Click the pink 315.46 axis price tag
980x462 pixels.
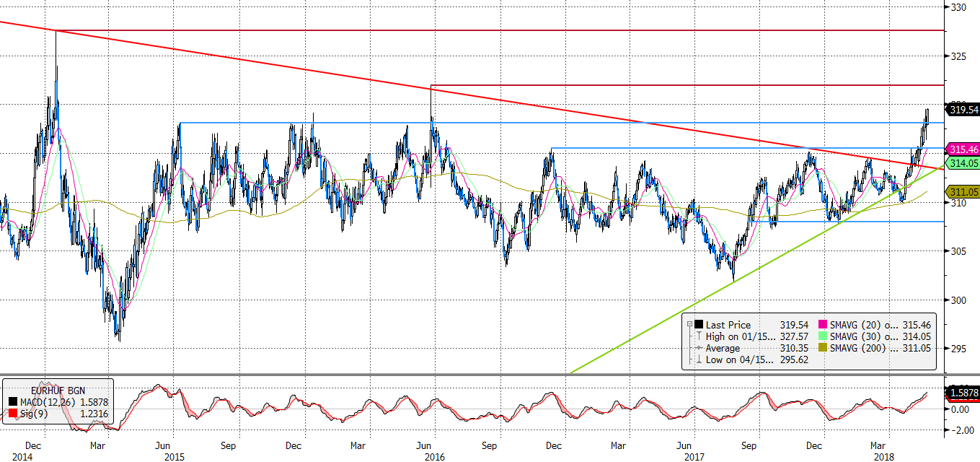963,149
